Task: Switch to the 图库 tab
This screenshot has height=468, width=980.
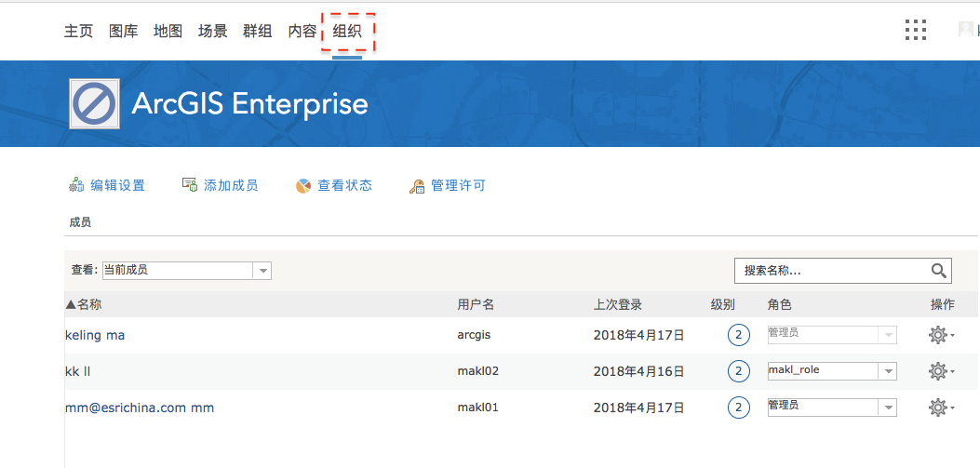Action: point(123,31)
